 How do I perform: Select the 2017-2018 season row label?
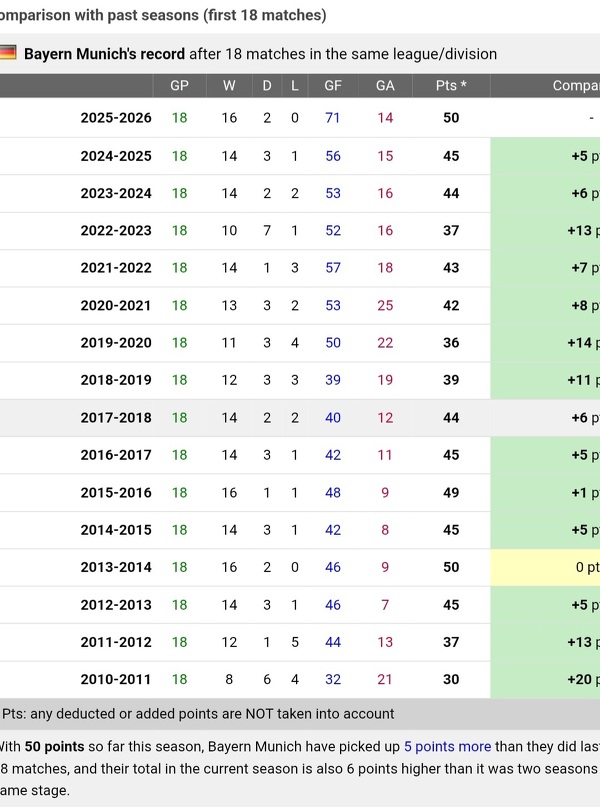[x=116, y=418]
